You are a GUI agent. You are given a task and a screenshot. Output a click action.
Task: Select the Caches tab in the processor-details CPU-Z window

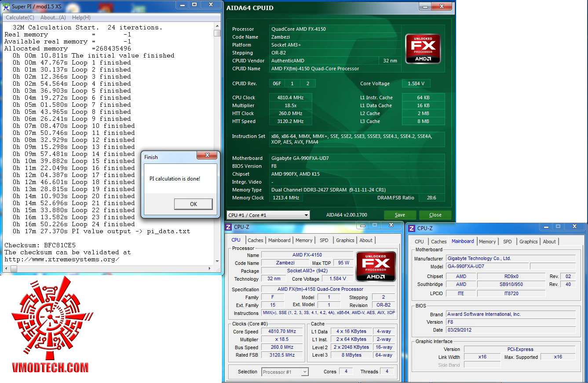[x=256, y=240]
